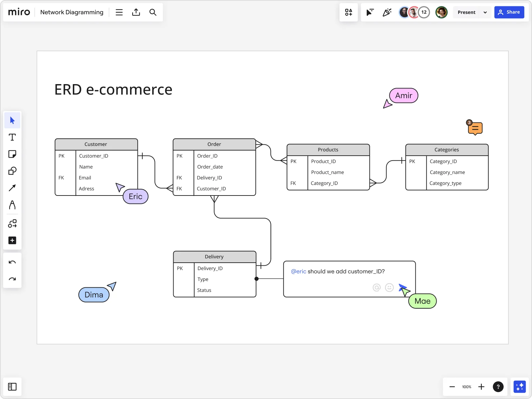Select the freehand pen tool
Screen dimensions: 532x399
click(12, 205)
